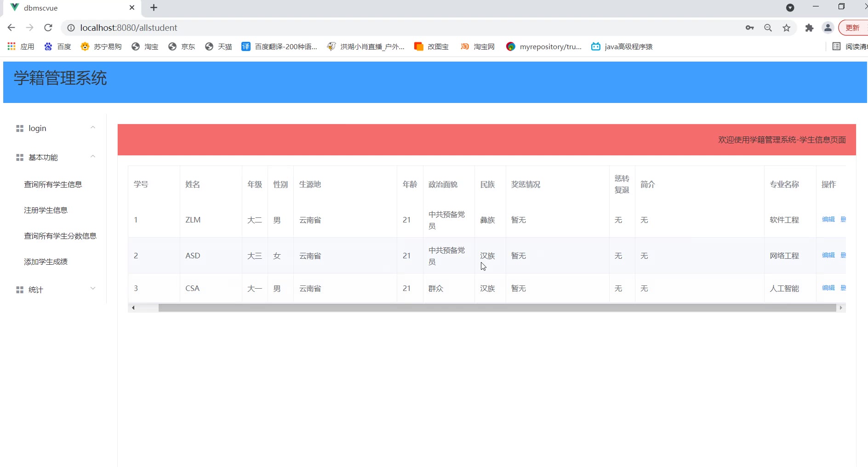
Task: Open the java高级程序猿 bookmark
Action: tap(622, 46)
